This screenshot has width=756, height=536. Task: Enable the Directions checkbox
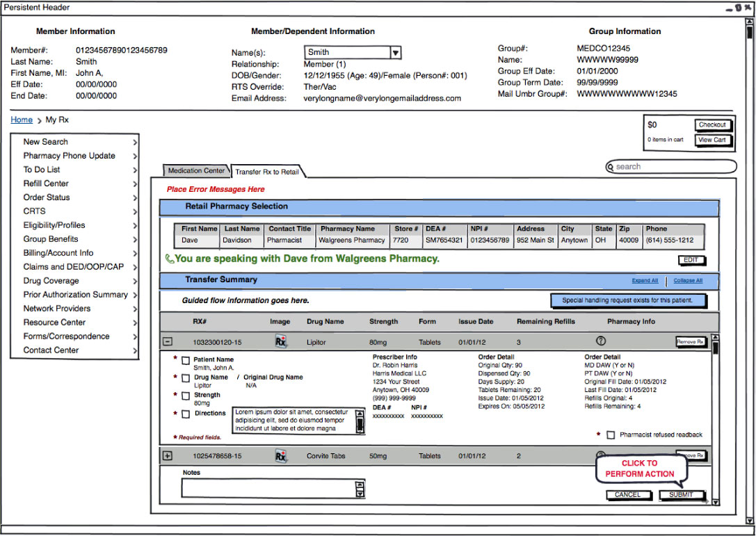click(x=186, y=414)
